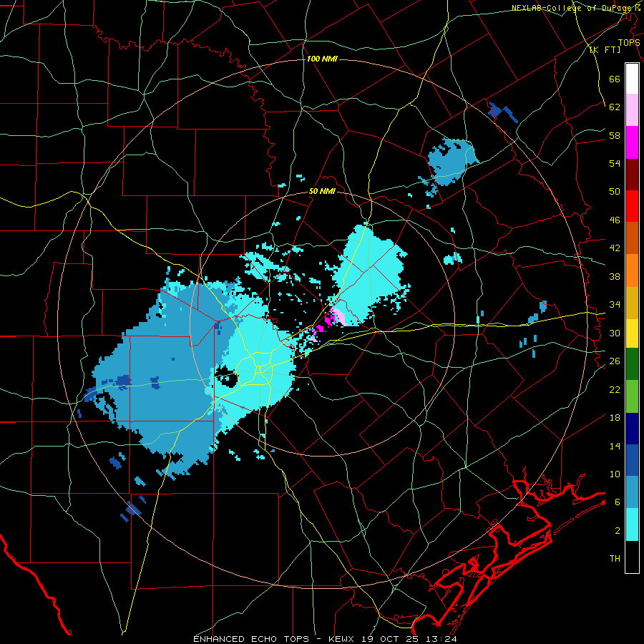
Task: Click the legend value "22"
Action: click(615, 389)
